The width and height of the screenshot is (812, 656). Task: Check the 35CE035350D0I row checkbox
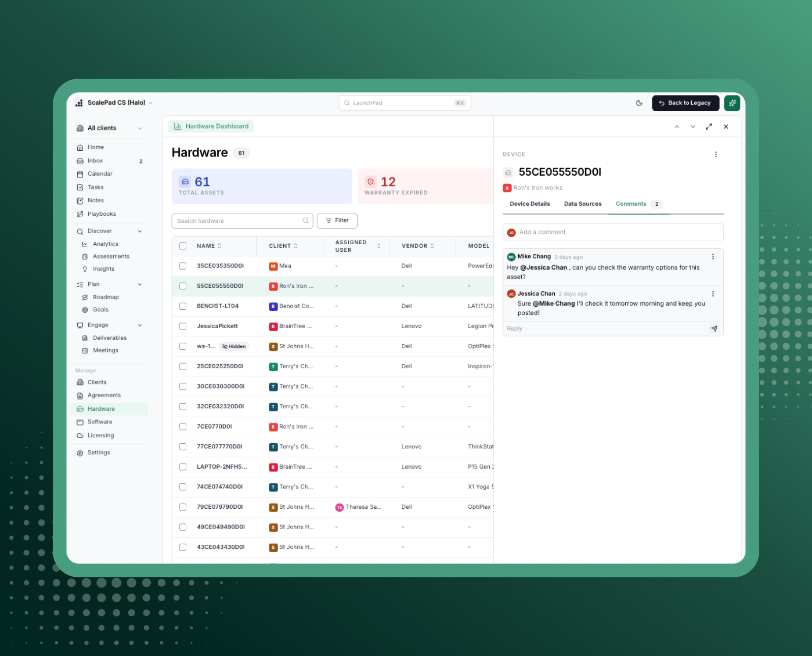(183, 266)
